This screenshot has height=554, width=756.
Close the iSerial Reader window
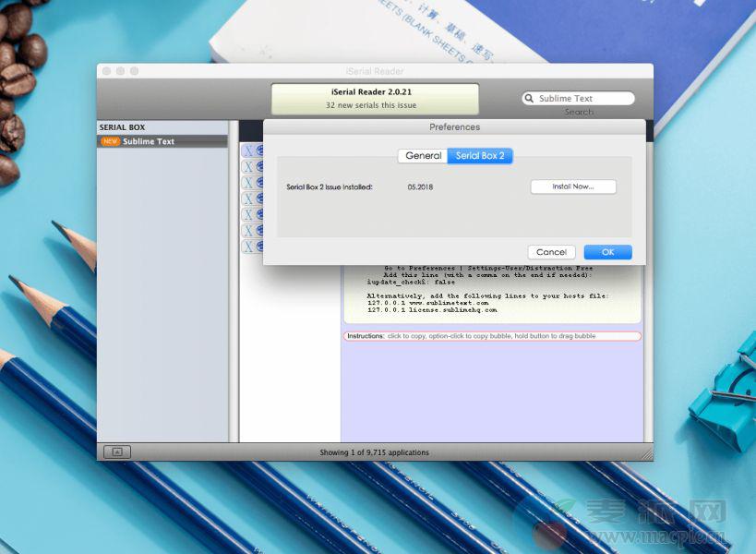pos(106,71)
